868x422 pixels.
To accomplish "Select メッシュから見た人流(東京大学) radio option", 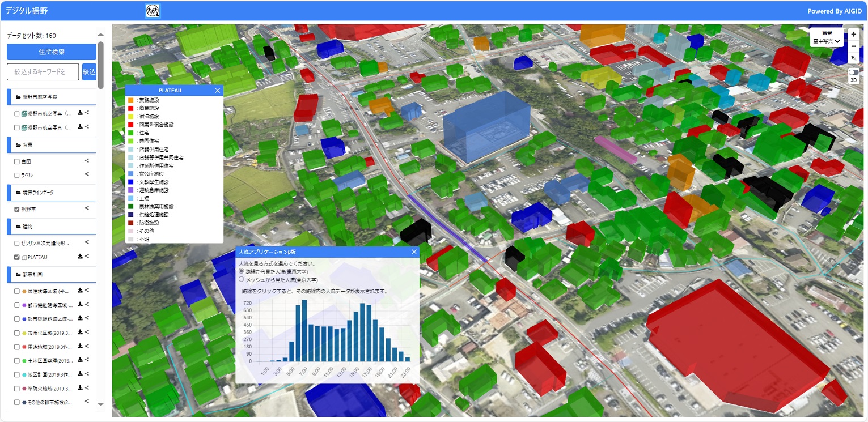I will point(242,279).
